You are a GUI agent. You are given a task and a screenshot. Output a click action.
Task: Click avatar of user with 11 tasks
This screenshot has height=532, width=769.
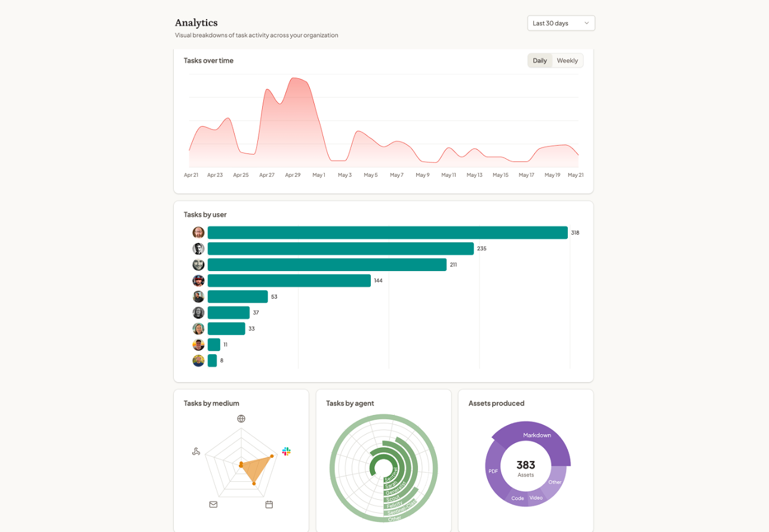pyautogui.click(x=198, y=345)
